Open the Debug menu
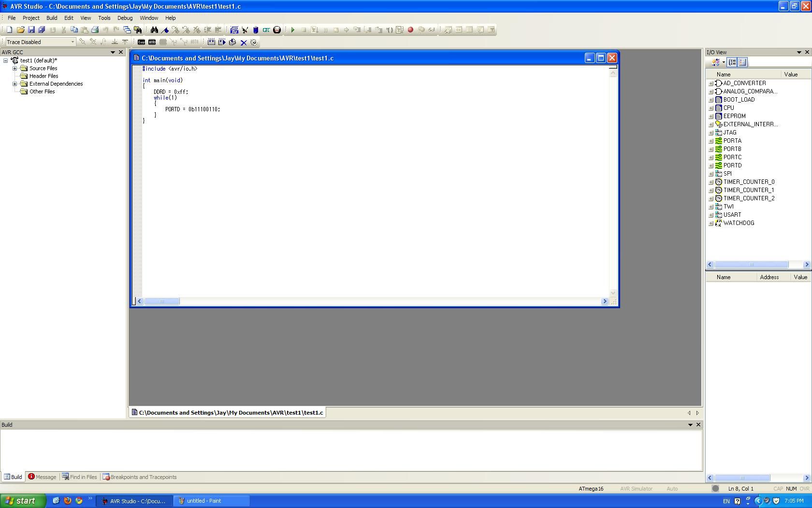 click(x=125, y=18)
